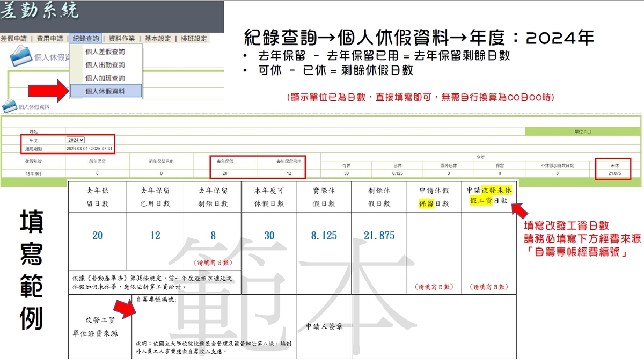Open the 排班設定 menu
644x364 pixels.
[194, 39]
